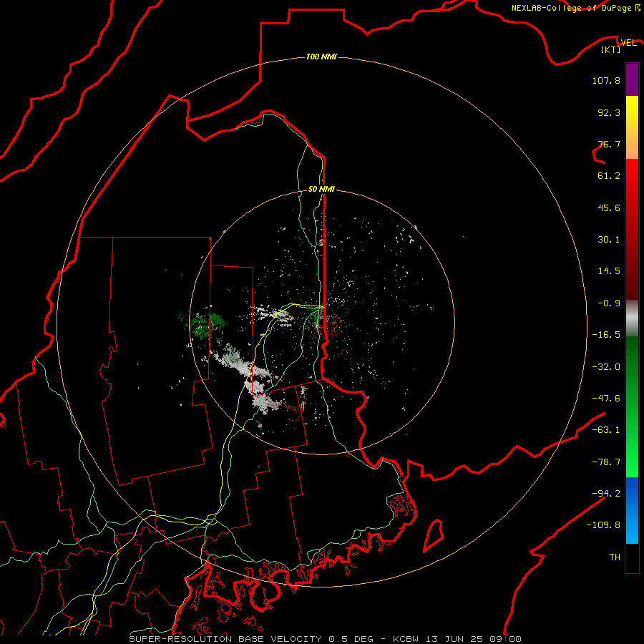644x644 pixels.
Task: Click the NEXLAB-College of DuPage credit text
Action: [x=571, y=8]
